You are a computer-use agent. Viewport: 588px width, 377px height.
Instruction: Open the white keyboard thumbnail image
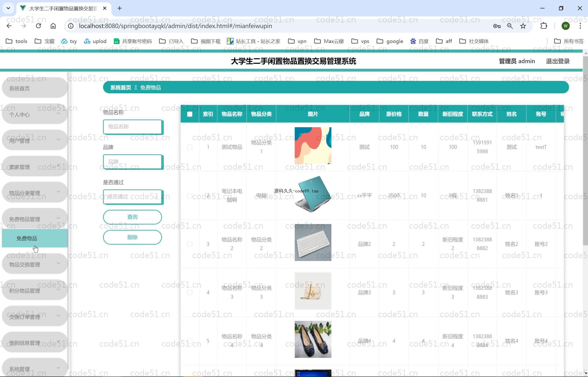pyautogui.click(x=313, y=242)
